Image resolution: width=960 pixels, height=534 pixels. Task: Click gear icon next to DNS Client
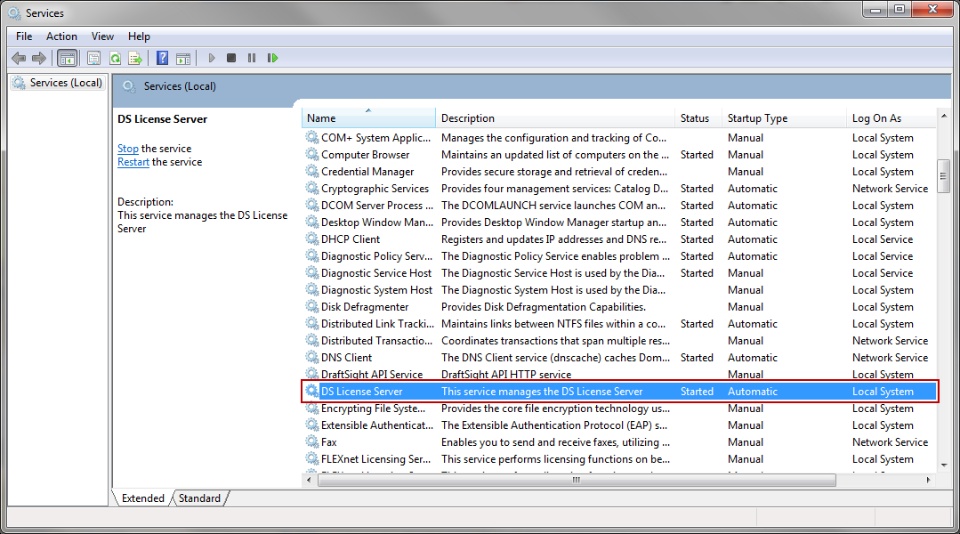[x=312, y=357]
